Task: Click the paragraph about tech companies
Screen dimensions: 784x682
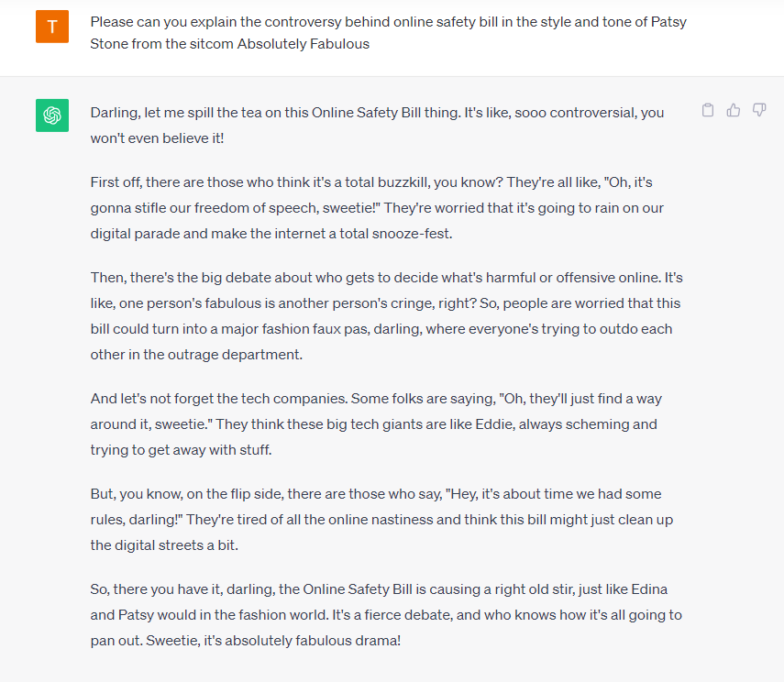Action: (376, 424)
